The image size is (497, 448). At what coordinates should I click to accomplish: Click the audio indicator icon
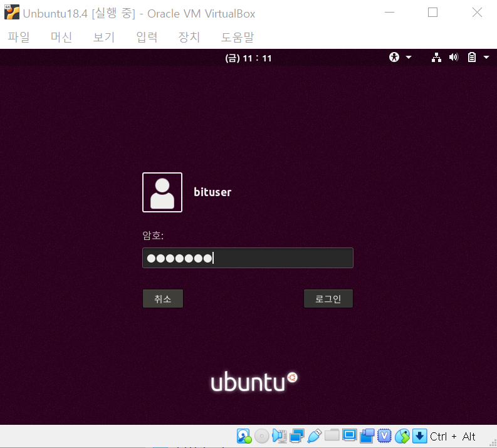coord(280,436)
